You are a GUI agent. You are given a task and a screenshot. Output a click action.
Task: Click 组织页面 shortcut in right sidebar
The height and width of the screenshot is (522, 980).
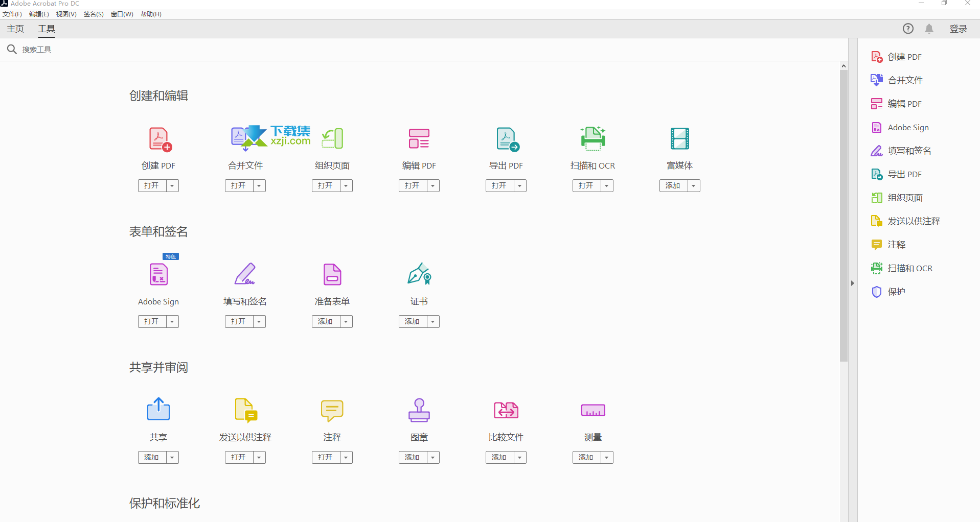(897, 198)
